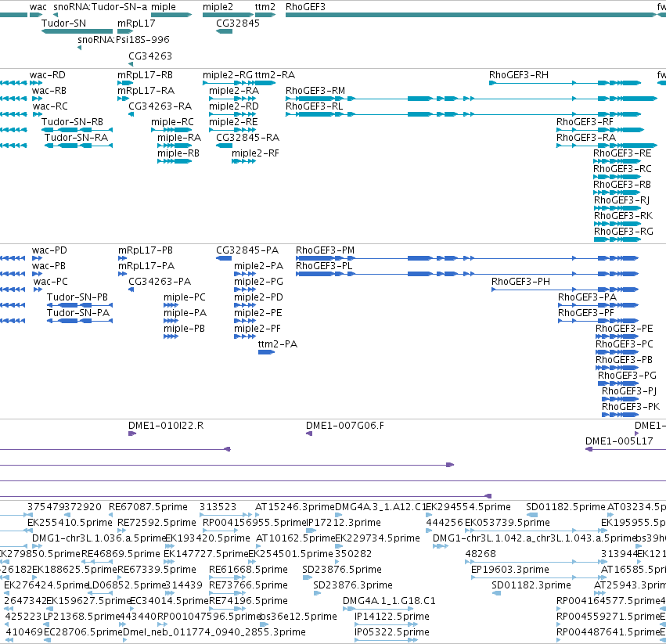Click transcript RhoGEF3-RL label
Screen dimensions: 666x644
314,106
